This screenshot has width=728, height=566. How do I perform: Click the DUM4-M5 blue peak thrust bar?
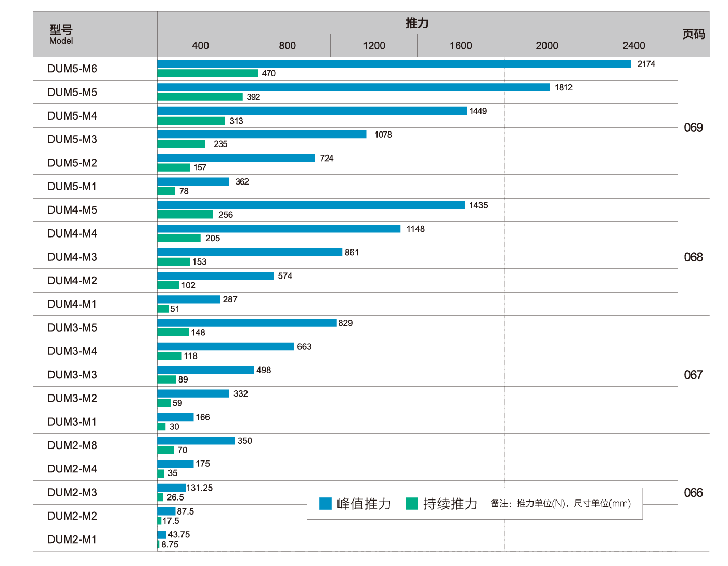tap(311, 205)
